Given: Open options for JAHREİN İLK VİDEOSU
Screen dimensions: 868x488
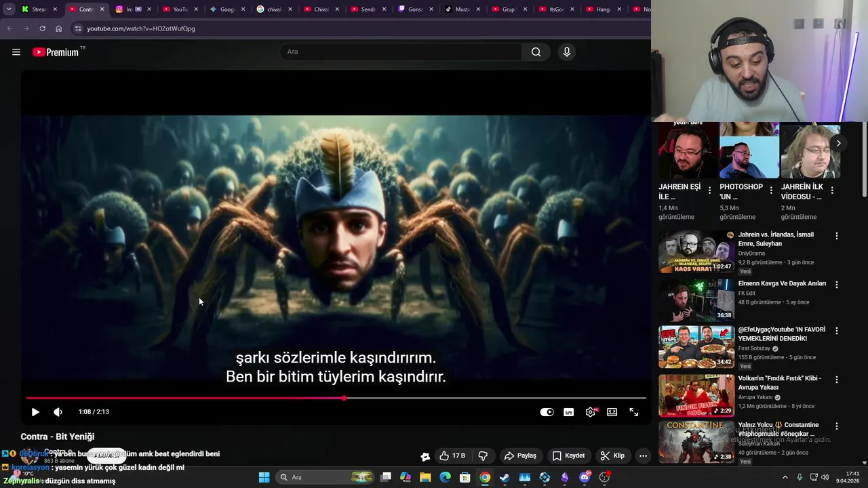Looking at the screenshot, I should tap(832, 190).
